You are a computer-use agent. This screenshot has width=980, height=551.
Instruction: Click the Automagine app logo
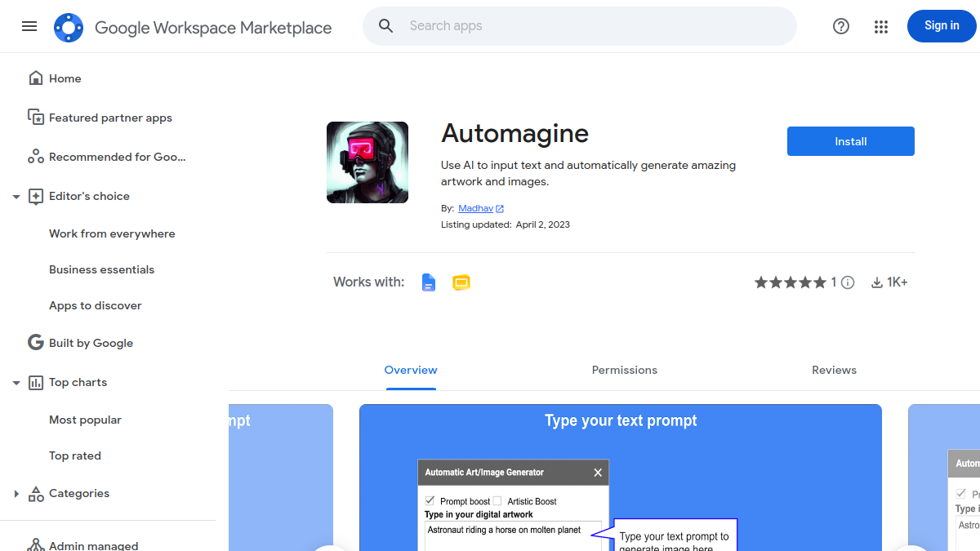tap(367, 162)
